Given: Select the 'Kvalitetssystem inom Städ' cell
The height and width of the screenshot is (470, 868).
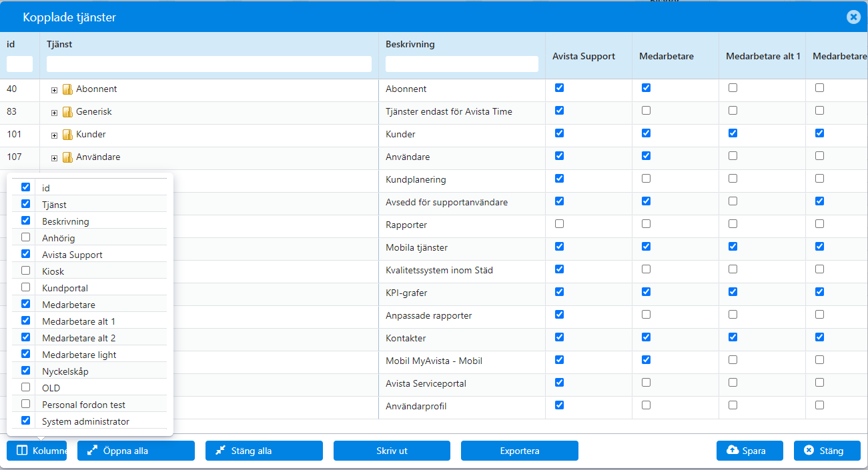Looking at the screenshot, I should (x=462, y=271).
